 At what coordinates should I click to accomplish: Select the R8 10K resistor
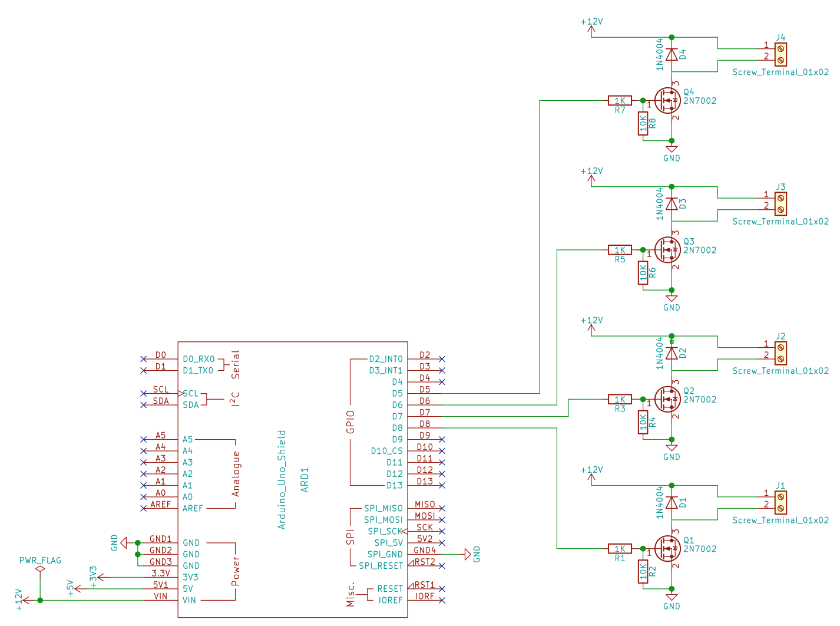pos(643,124)
